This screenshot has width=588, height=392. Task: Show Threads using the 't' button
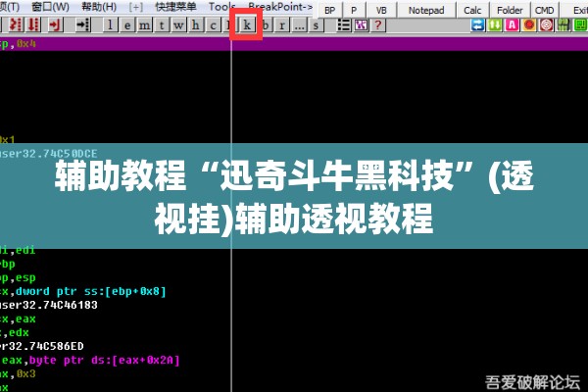click(162, 25)
